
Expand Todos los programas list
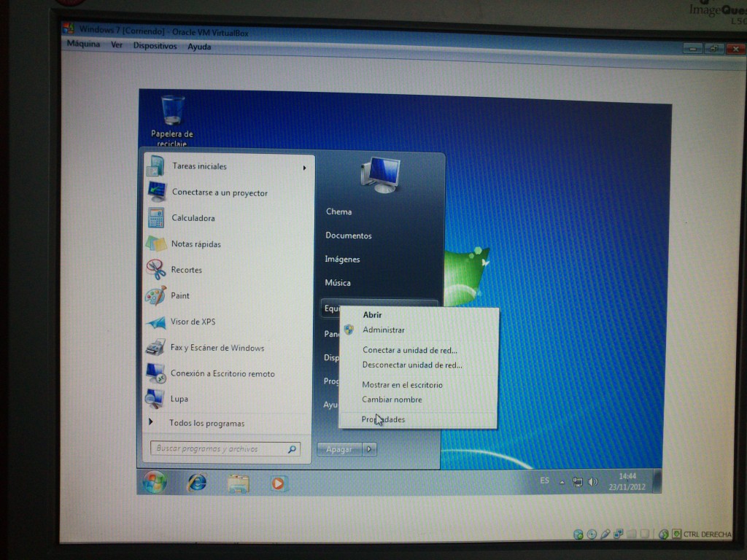point(206,423)
